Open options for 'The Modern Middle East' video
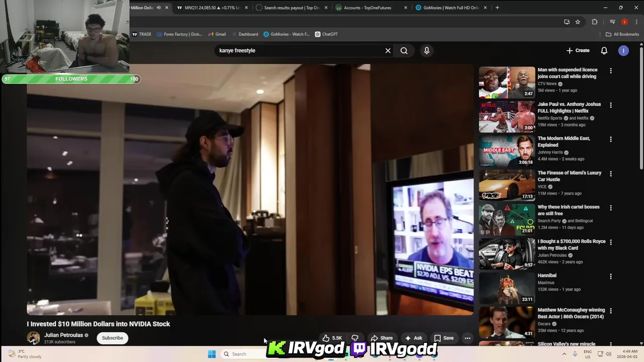Screen dimensions: 644x362 [x=611, y=139]
